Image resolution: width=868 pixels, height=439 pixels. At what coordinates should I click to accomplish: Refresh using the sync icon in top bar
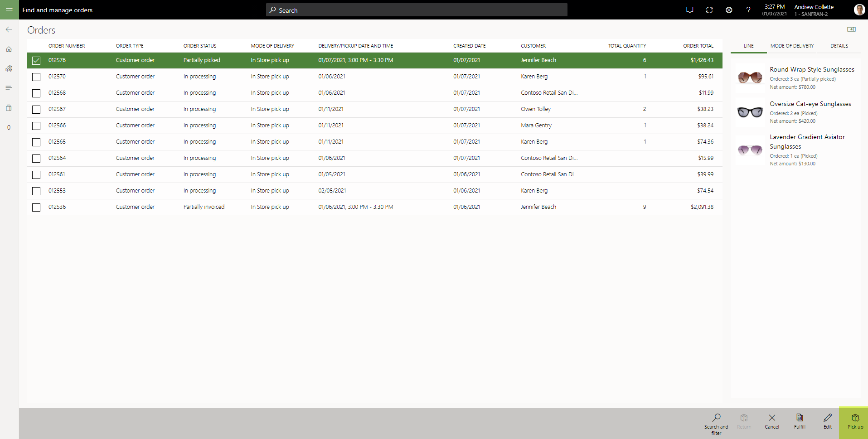[709, 10]
